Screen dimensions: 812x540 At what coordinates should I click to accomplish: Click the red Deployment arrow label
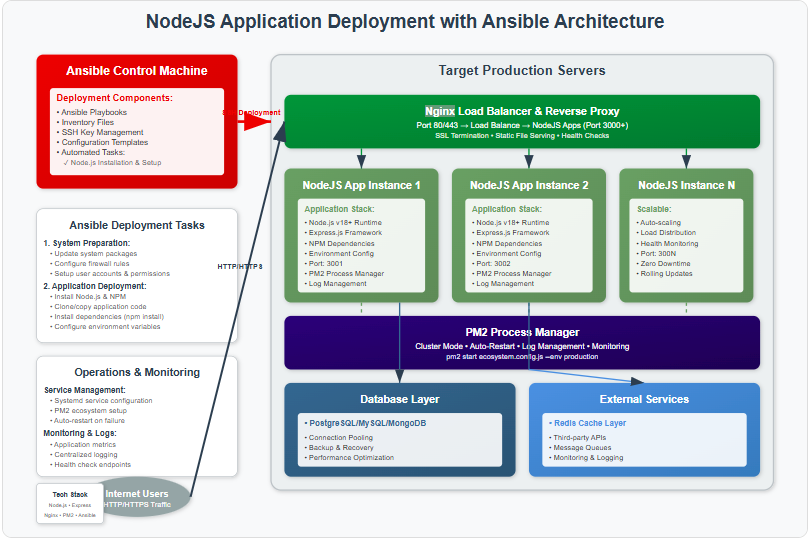253,113
